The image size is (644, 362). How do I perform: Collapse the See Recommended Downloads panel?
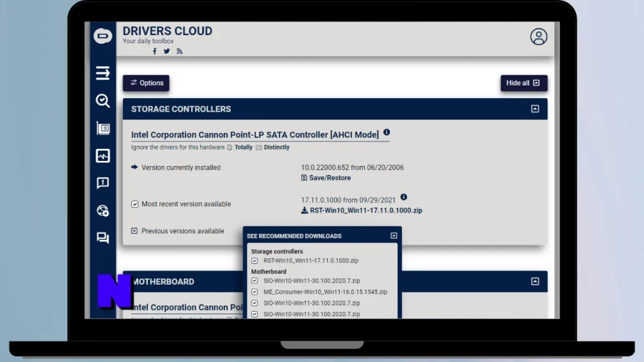394,236
